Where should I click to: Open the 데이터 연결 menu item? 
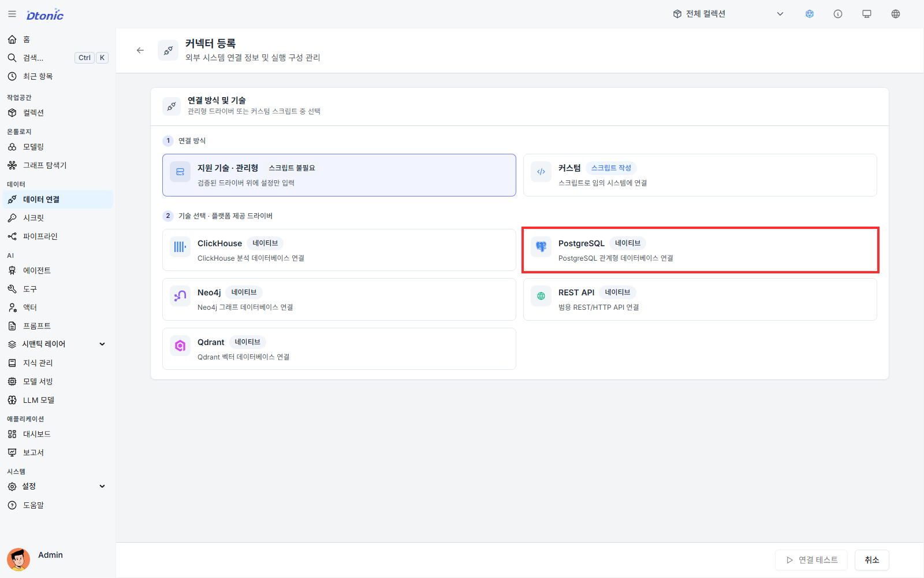(x=58, y=199)
